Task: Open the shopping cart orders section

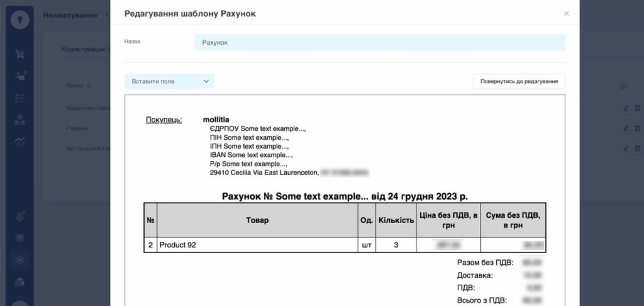Action: pyautogui.click(x=19, y=54)
